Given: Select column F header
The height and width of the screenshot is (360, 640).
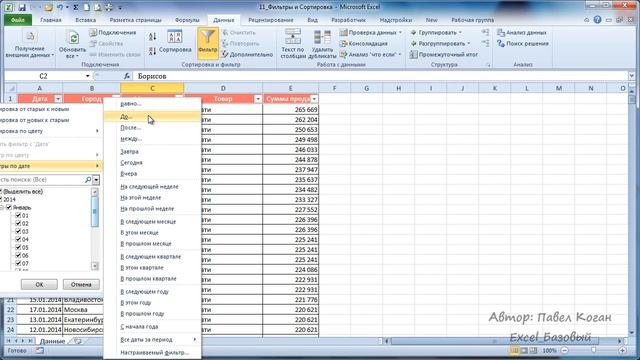Looking at the screenshot, I should pyautogui.click(x=334, y=88).
